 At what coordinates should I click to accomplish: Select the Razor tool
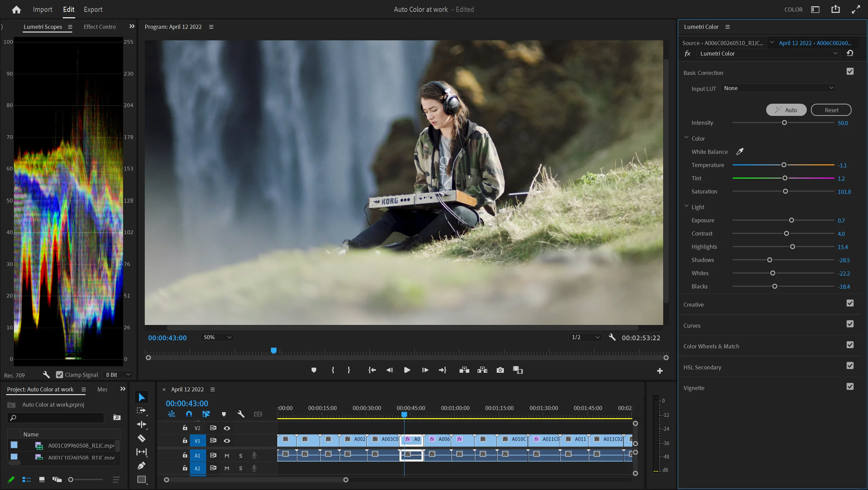(x=141, y=438)
